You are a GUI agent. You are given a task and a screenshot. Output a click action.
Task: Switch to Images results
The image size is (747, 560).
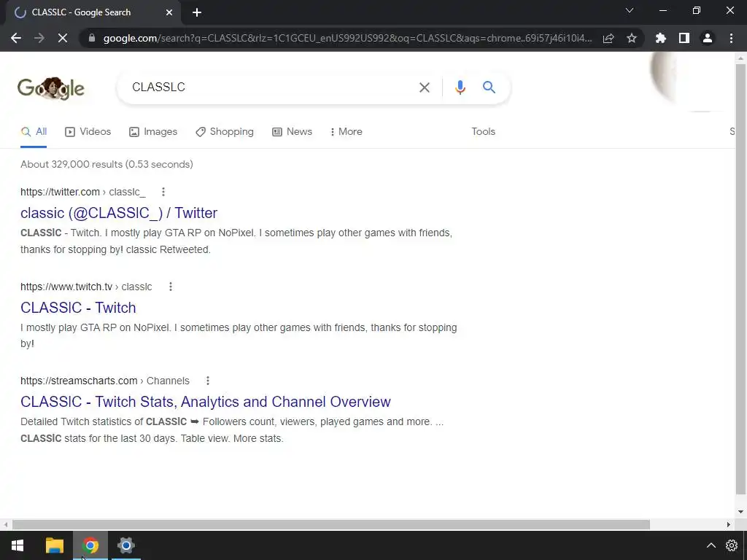click(153, 131)
